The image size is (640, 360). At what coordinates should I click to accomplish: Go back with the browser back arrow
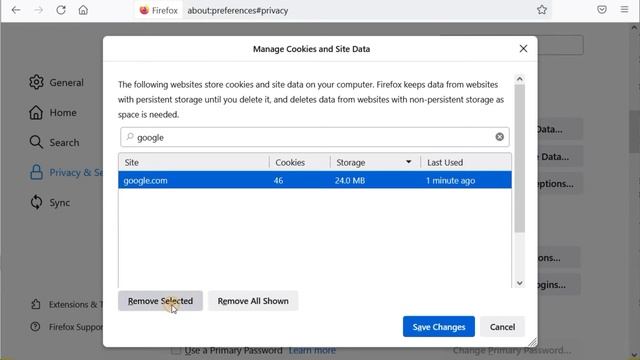coord(16,10)
